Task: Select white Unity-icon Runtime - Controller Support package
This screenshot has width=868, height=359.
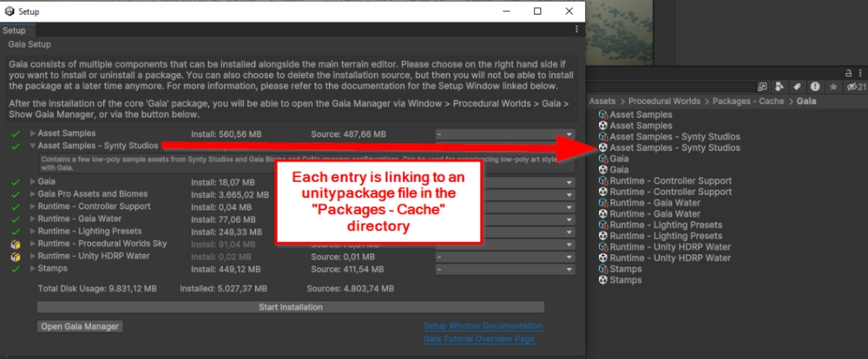Action: click(x=665, y=192)
